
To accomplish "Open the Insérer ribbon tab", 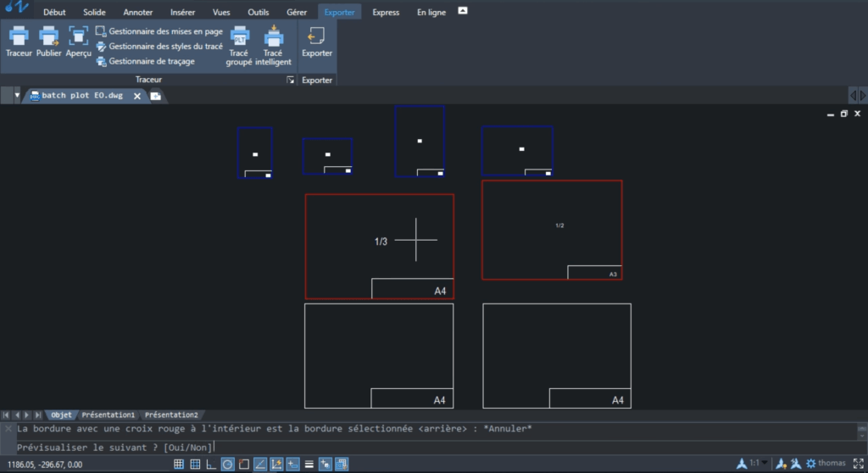I will click(183, 12).
